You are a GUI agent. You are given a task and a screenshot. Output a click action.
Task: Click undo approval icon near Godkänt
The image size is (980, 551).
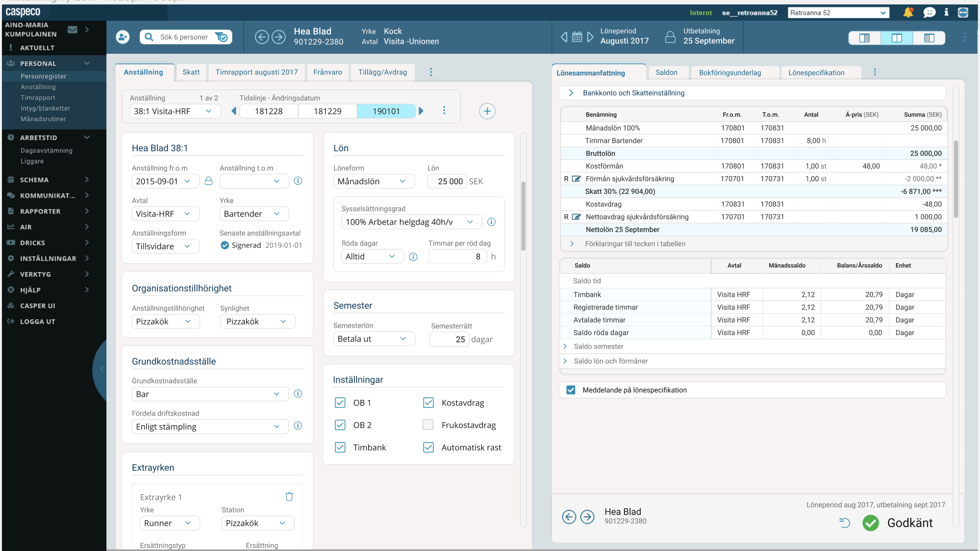[x=845, y=523]
